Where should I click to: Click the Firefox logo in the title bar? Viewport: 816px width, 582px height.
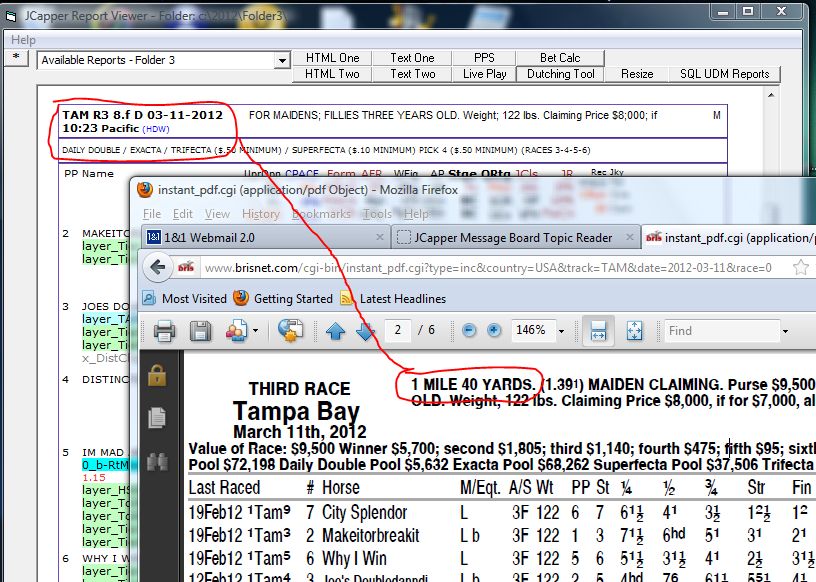point(145,189)
